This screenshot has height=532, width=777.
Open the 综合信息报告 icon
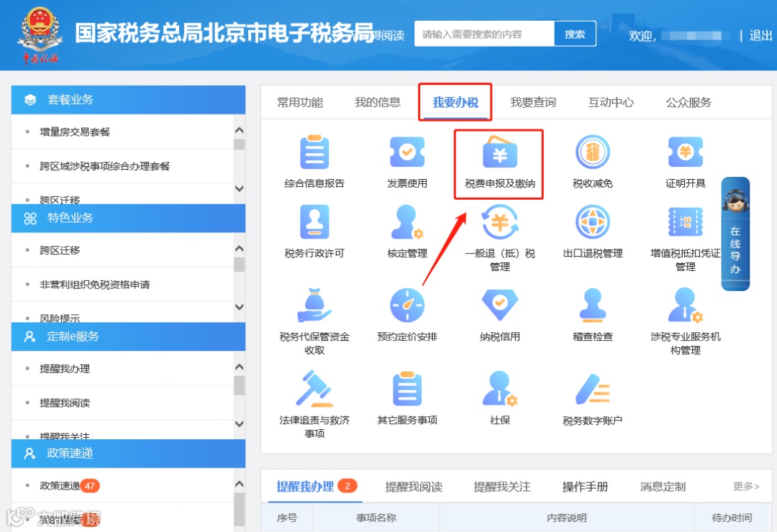pyautogui.click(x=314, y=152)
